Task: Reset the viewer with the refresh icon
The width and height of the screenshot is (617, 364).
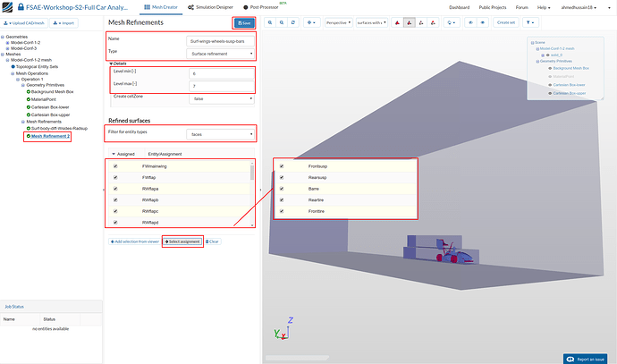Action: point(293,23)
